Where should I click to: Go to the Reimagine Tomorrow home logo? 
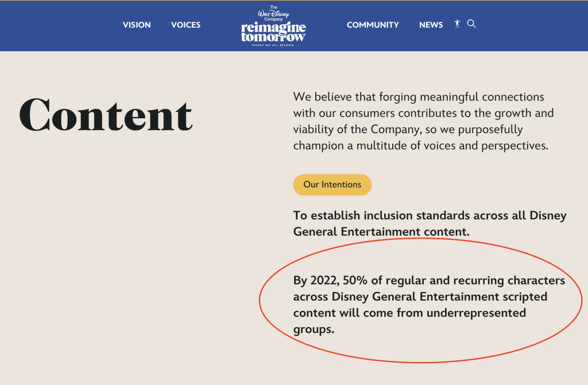[273, 26]
